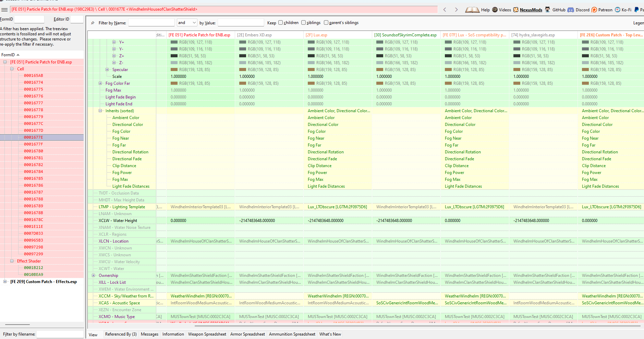Select record 0001B212 under Effect Shader
The width and height of the screenshot is (644, 339).
[33, 268]
